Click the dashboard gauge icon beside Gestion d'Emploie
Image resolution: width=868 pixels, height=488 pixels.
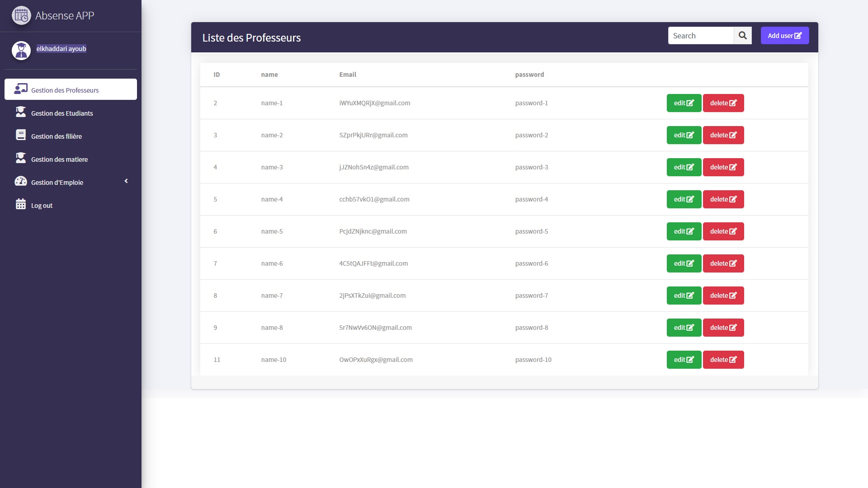pyautogui.click(x=21, y=182)
